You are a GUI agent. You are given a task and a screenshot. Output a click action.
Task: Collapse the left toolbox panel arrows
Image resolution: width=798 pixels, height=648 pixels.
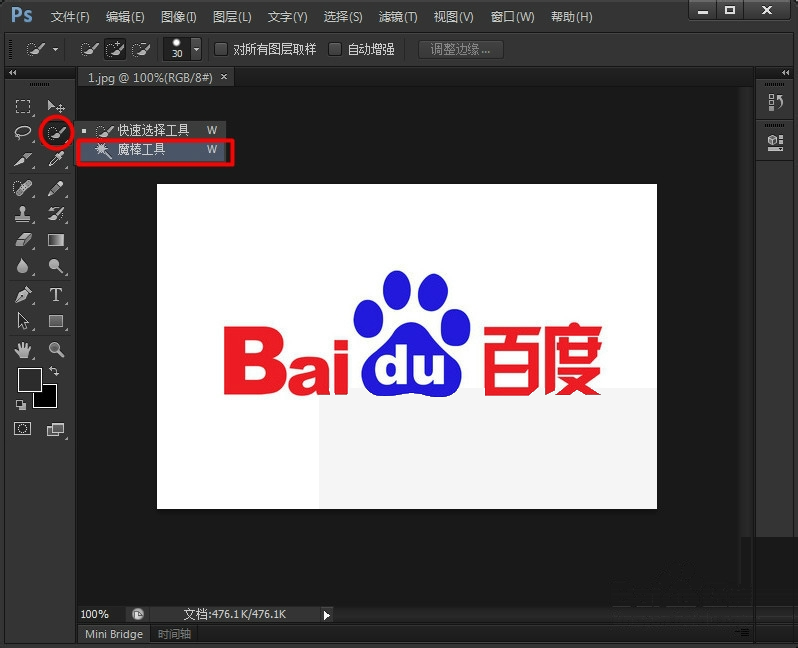[x=13, y=73]
